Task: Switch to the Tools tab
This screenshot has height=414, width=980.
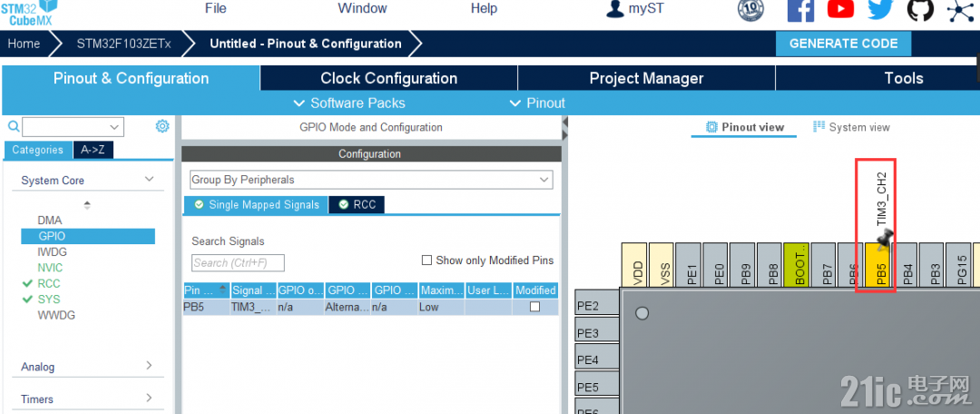Action: [903, 78]
